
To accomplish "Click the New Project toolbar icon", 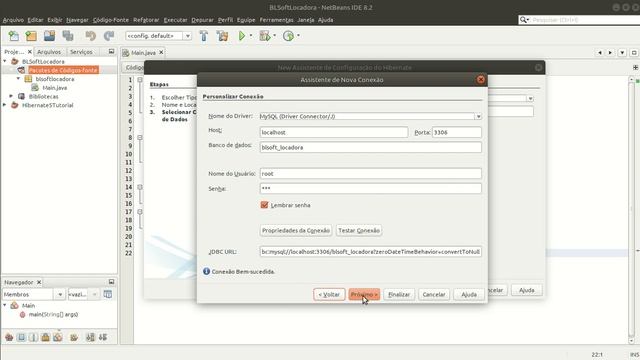I will (x=31, y=36).
